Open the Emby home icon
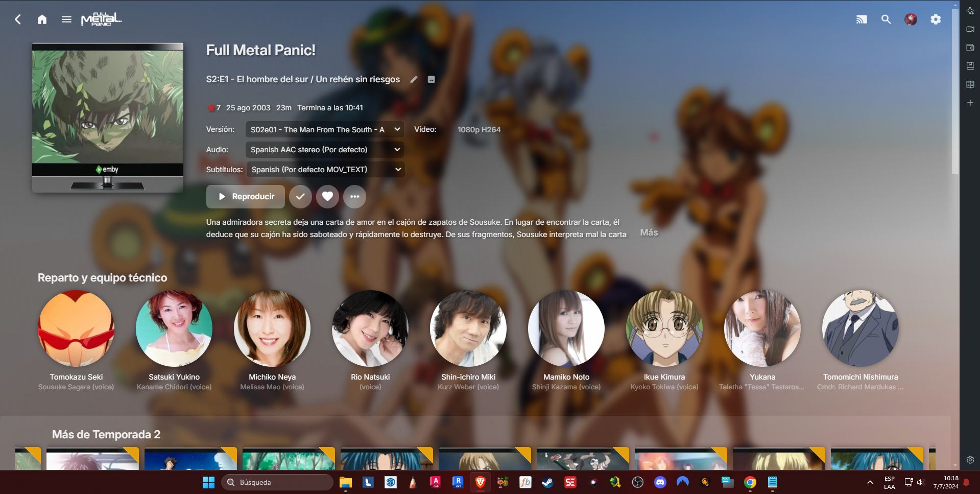 pyautogui.click(x=42, y=19)
